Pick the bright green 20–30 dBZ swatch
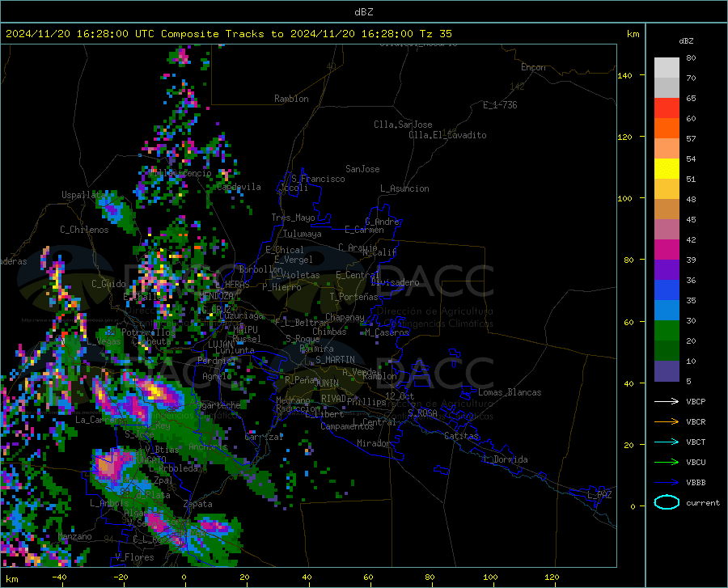The width and height of the screenshot is (728, 588). click(667, 331)
